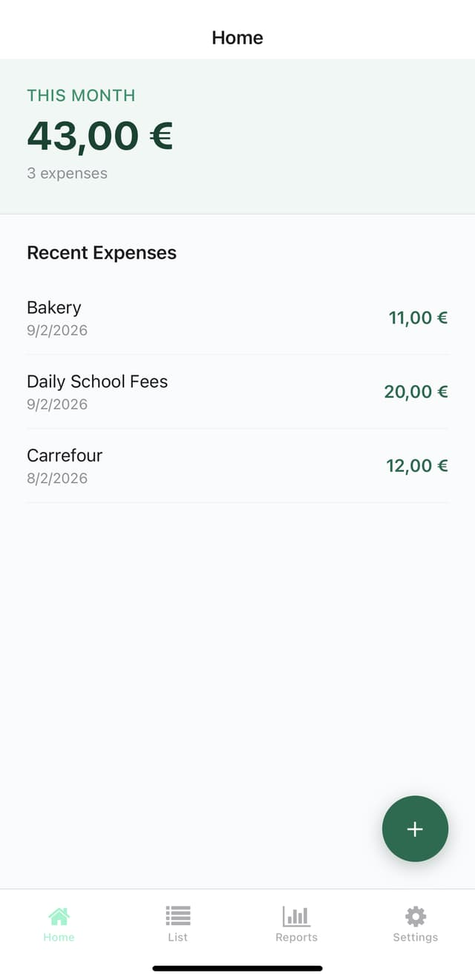475x980 pixels.
Task: Click the Home title at top
Action: click(237, 37)
